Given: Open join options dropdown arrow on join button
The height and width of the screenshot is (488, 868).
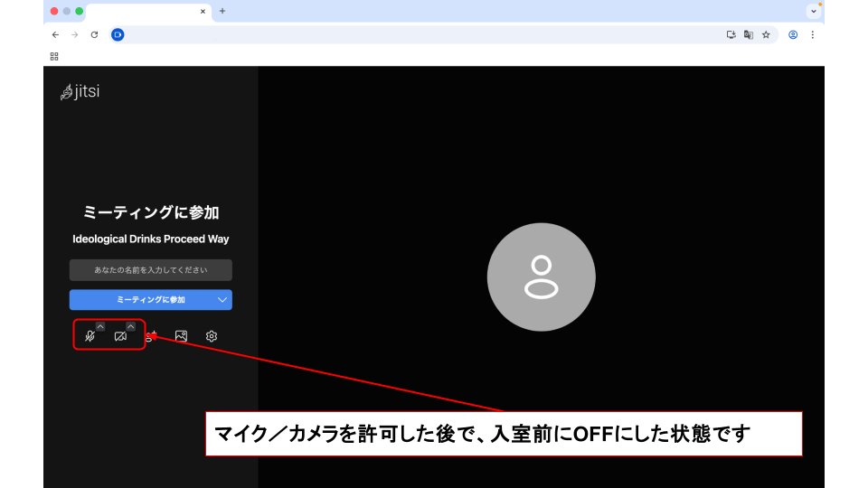Looking at the screenshot, I should point(222,300).
